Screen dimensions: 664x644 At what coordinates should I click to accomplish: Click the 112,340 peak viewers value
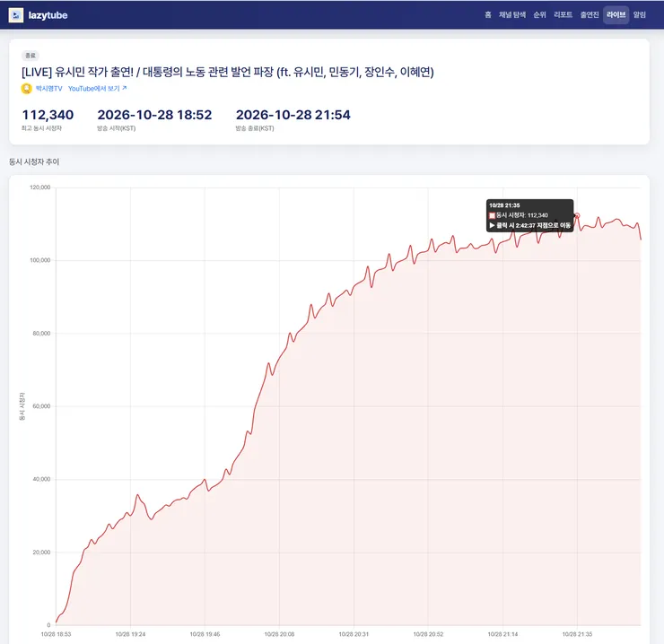point(48,115)
